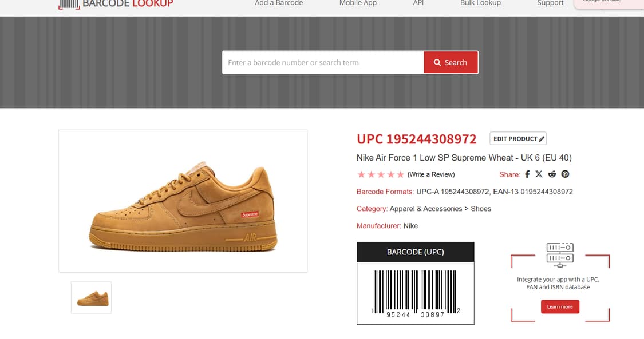Focus the barcode number search field
The image size is (644, 339).
pos(323,63)
